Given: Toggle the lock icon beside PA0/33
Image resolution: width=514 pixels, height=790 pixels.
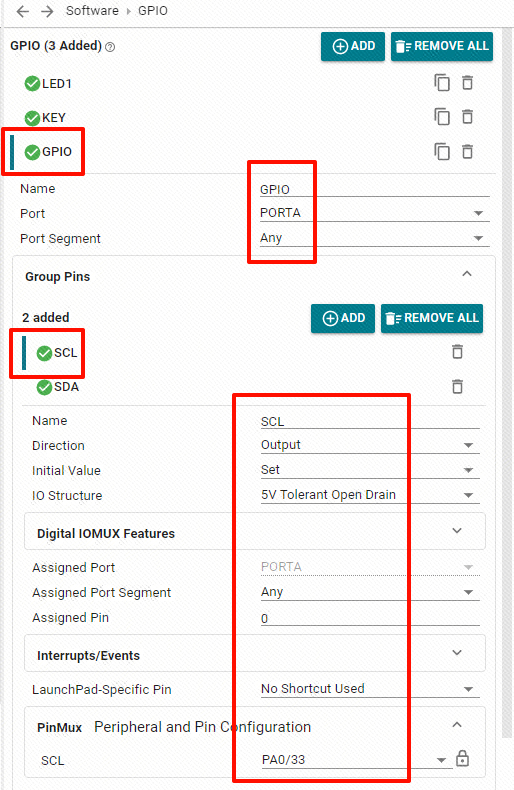Looking at the screenshot, I should pyautogui.click(x=462, y=758).
